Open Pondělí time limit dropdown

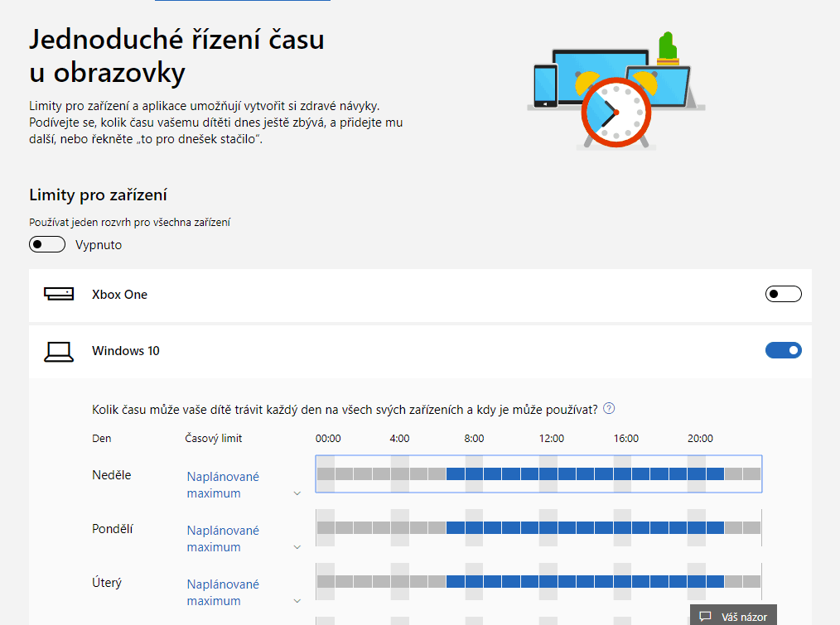pyautogui.click(x=297, y=547)
